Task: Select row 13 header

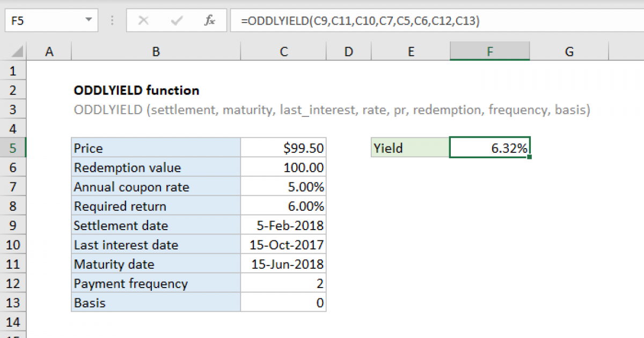Action: [13, 303]
